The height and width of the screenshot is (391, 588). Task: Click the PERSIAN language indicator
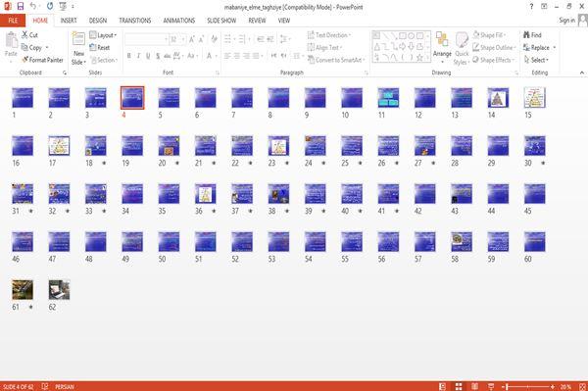(65, 386)
